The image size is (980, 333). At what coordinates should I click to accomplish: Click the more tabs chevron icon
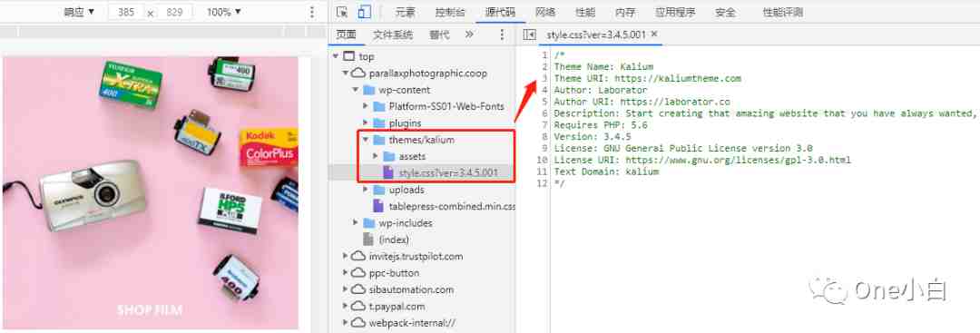pos(469,35)
